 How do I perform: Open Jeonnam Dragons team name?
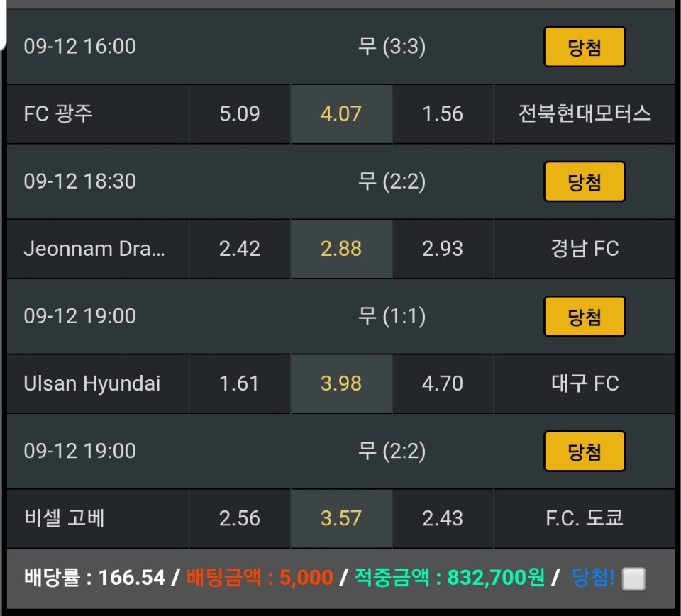pos(94,249)
